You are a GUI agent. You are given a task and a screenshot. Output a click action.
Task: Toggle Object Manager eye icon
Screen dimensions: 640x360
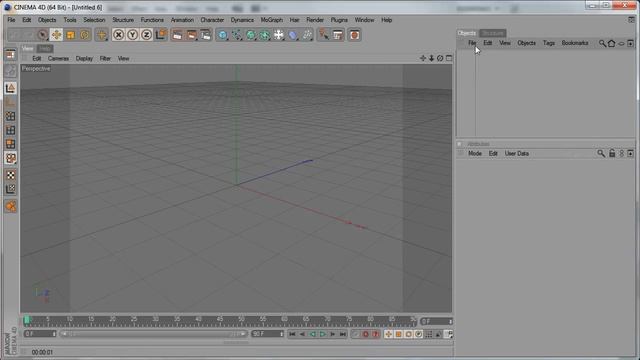tap(621, 43)
